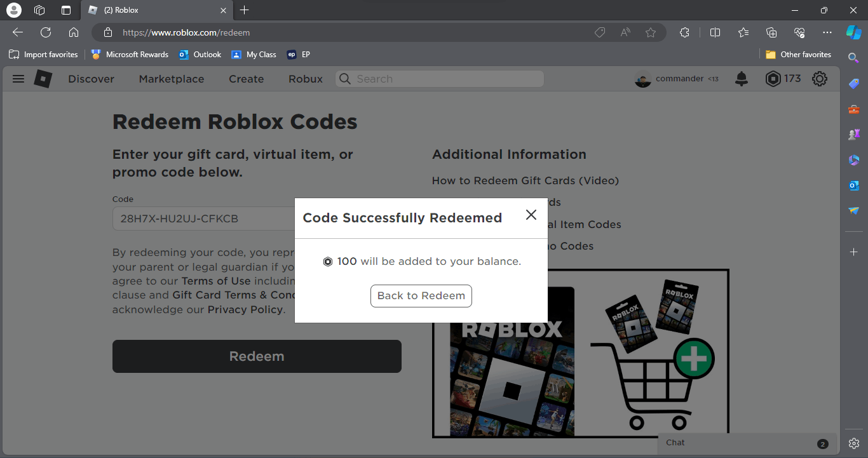Open the Robux balance icon showing 173
The height and width of the screenshot is (458, 868).
(x=773, y=79)
